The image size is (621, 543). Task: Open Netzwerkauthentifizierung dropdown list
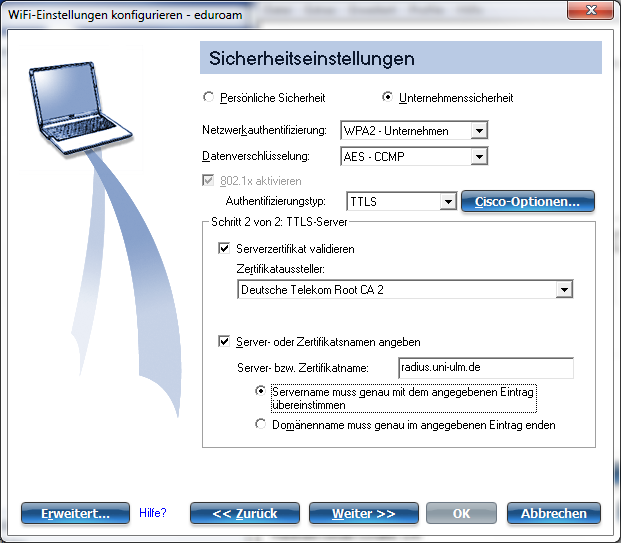click(x=479, y=131)
